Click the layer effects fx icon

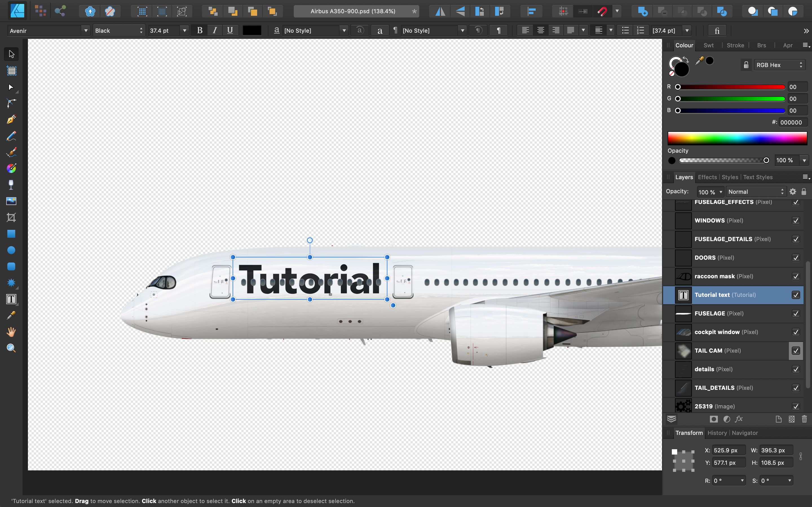738,419
